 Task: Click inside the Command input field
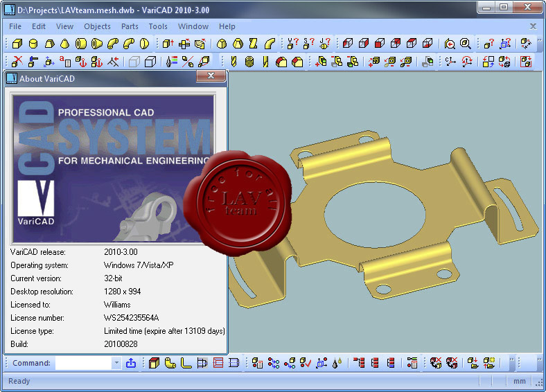pyautogui.click(x=83, y=363)
